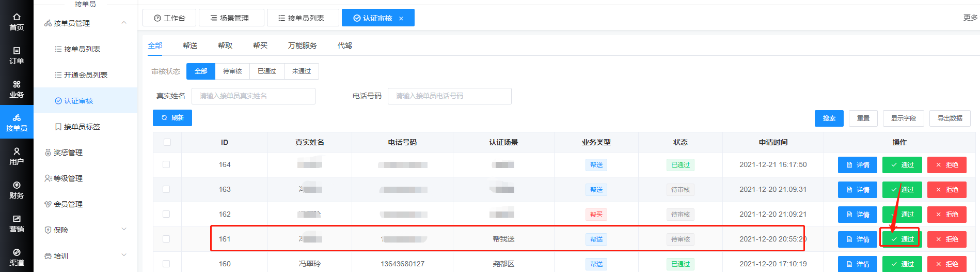
Task: Open 会员管理 menu item
Action: point(68,204)
